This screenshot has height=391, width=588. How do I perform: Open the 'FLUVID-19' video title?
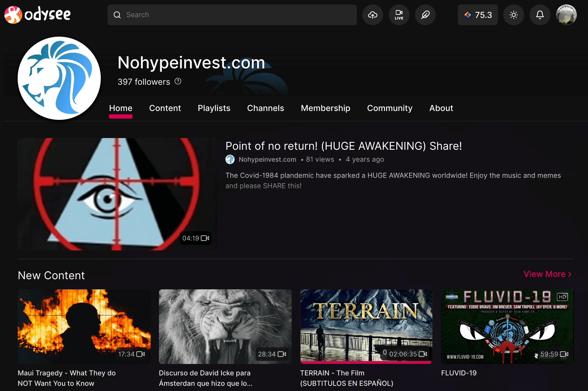[459, 373]
